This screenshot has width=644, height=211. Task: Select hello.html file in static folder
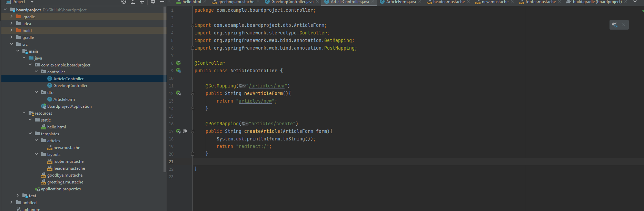57,127
